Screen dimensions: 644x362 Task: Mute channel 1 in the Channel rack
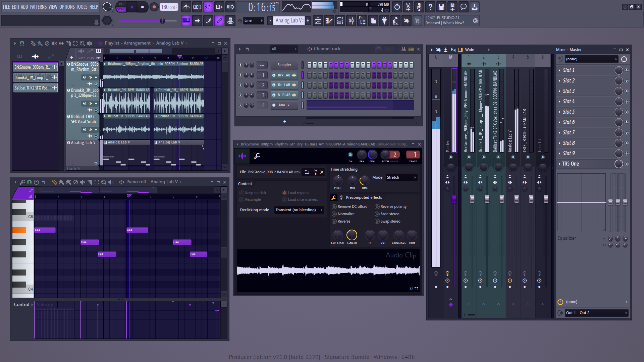coord(240,75)
